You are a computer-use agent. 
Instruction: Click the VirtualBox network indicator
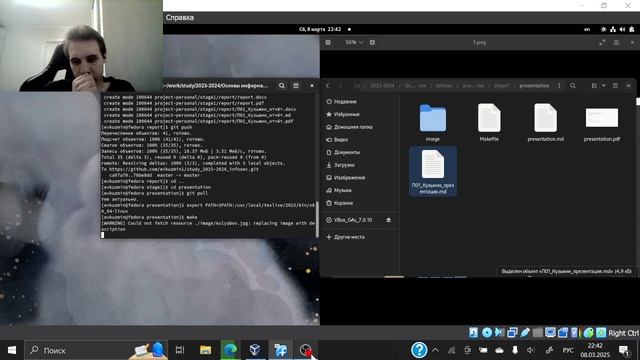pos(512,333)
